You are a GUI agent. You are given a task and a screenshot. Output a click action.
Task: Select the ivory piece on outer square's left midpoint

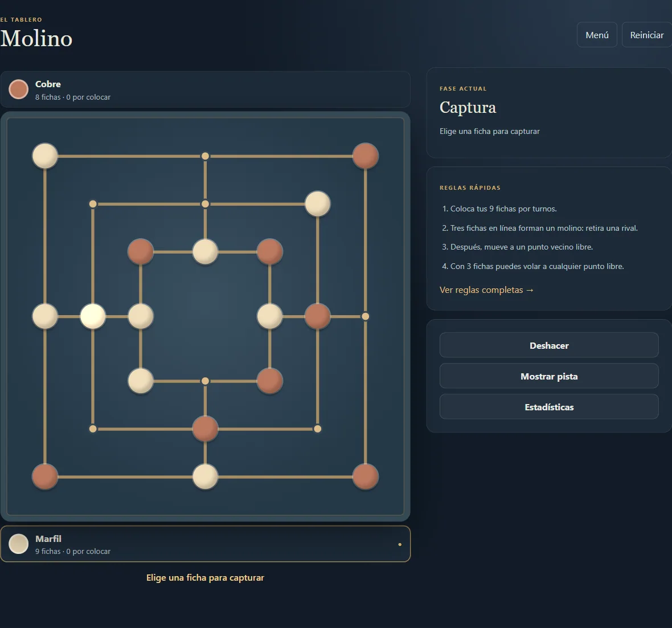pyautogui.click(x=45, y=317)
